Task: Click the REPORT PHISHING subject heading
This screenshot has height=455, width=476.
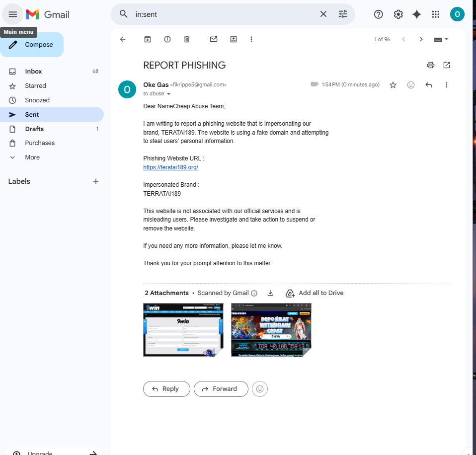Action: point(184,65)
